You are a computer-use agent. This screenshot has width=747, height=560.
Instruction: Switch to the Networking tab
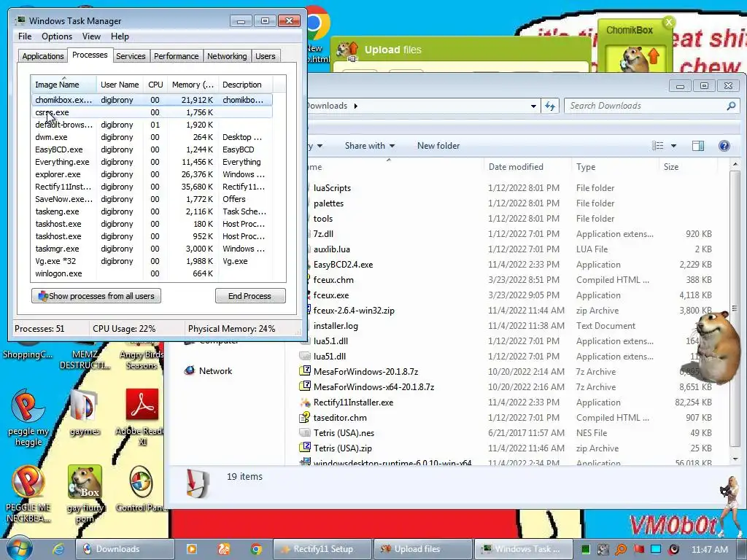point(227,56)
